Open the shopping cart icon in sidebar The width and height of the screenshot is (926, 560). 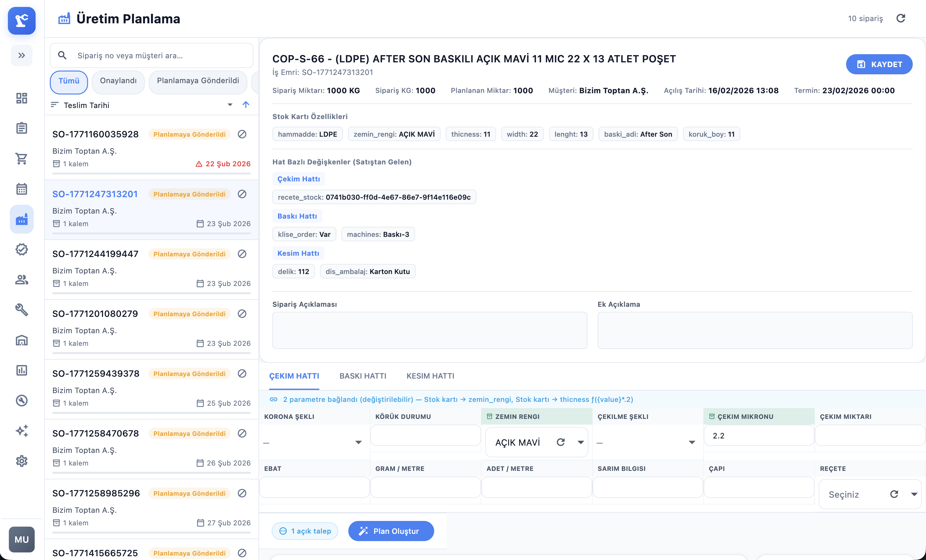click(x=21, y=158)
